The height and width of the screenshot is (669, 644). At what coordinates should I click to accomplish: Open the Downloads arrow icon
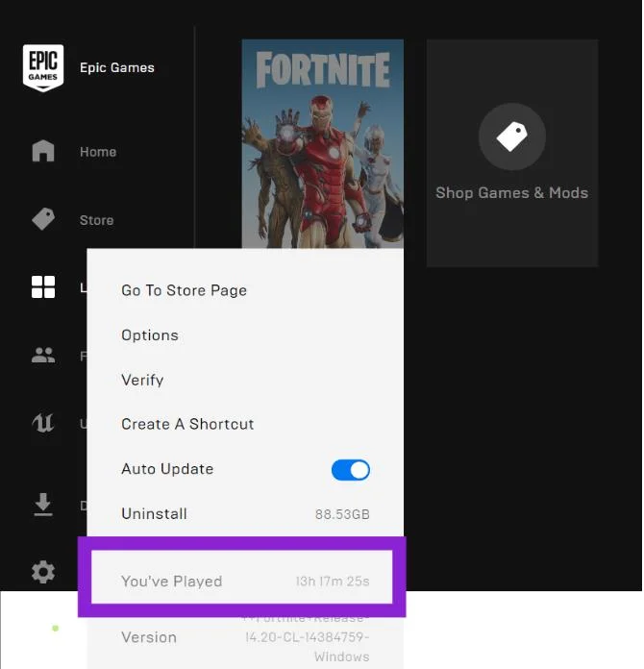click(43, 505)
